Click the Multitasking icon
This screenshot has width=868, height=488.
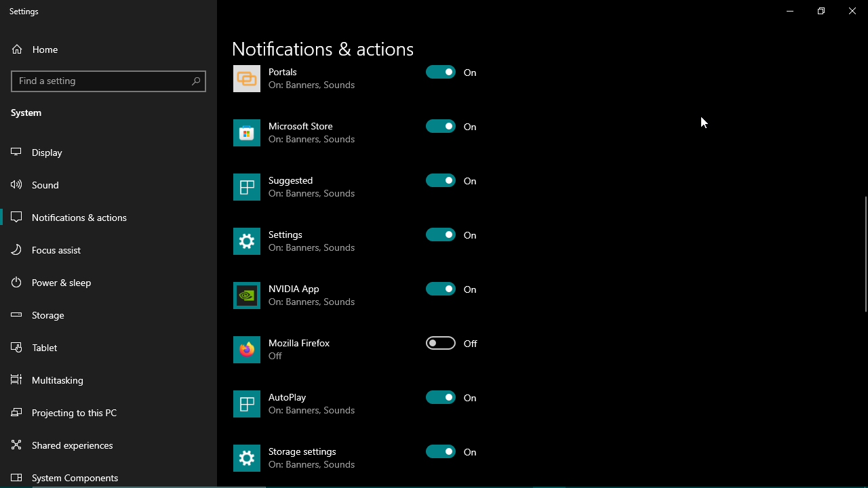pyautogui.click(x=17, y=380)
